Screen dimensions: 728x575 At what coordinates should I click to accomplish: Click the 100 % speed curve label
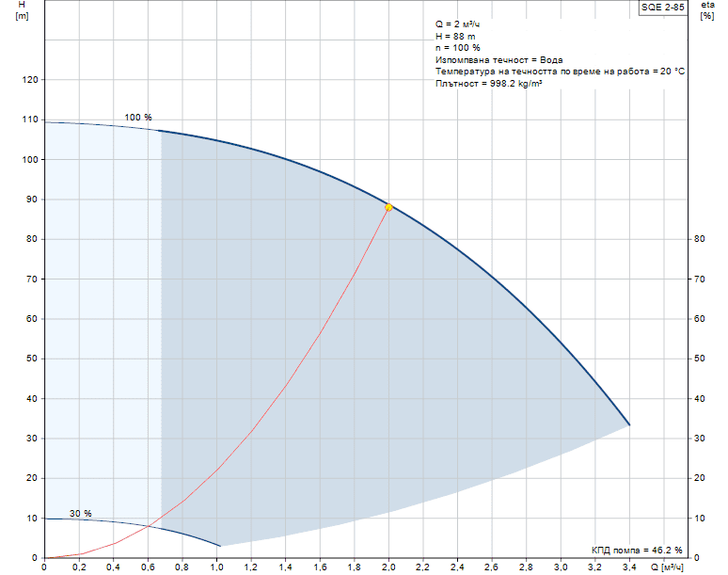[137, 118]
